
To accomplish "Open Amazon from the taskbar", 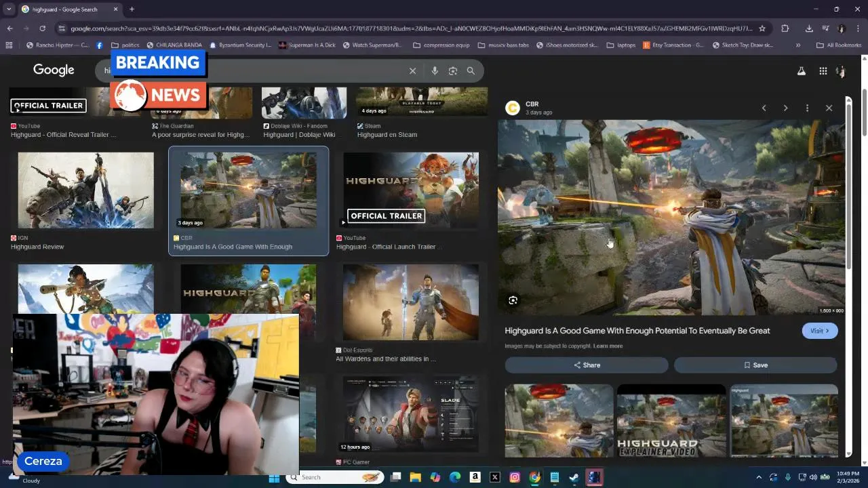I will [475, 477].
